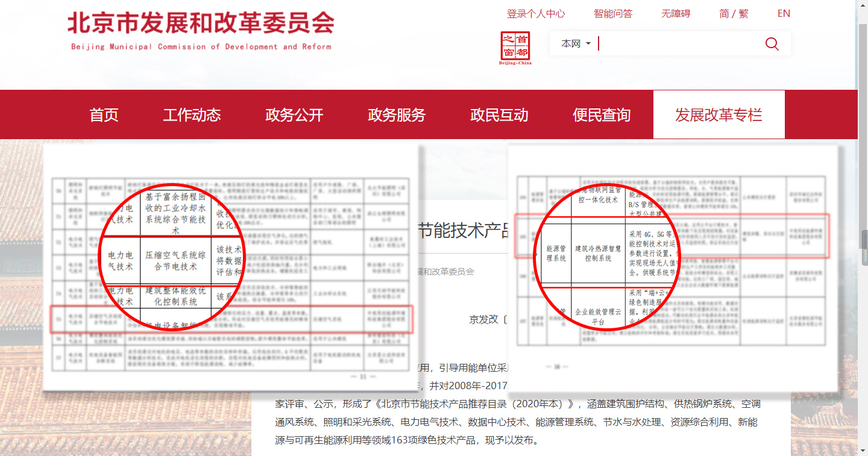Switch to EN English version
Screen dimensions: 868x456
[784, 13]
